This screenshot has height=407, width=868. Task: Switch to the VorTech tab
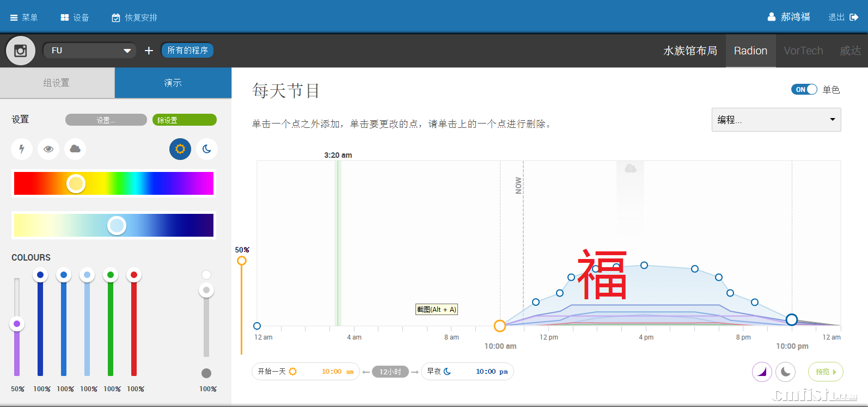pyautogui.click(x=803, y=51)
